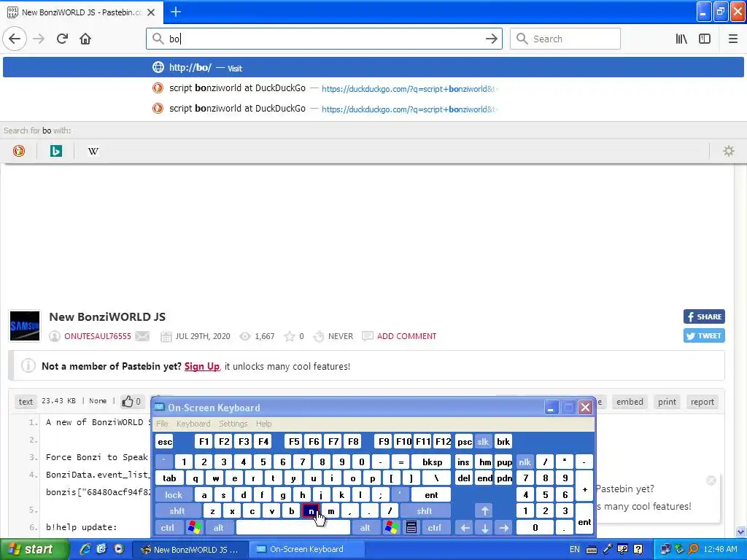Click the tab key on the keyboard

point(169,478)
